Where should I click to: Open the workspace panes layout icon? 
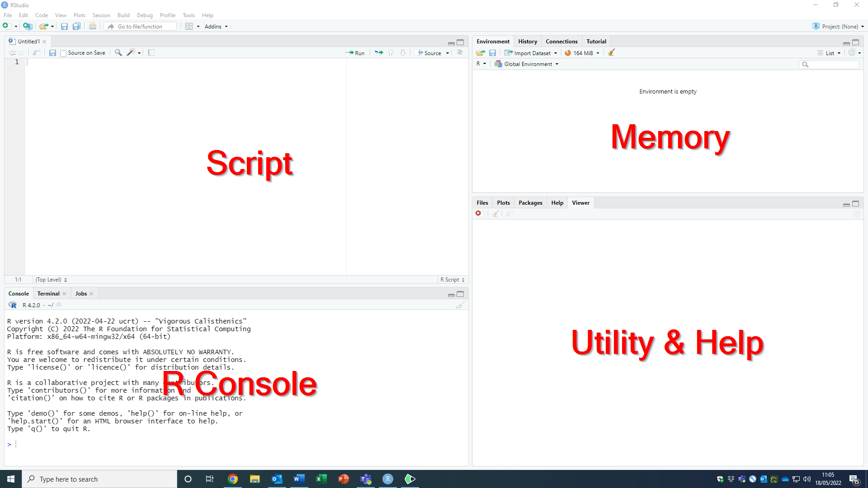(x=189, y=26)
